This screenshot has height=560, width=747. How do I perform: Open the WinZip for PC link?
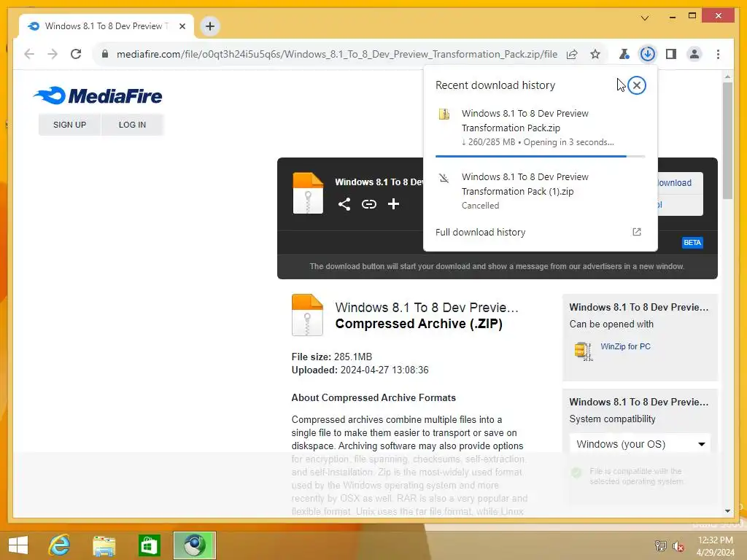point(625,346)
